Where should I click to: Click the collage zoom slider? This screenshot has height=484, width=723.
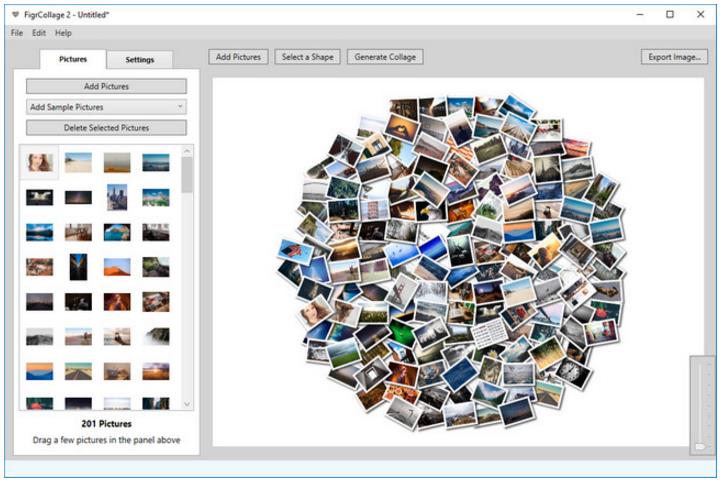(x=701, y=405)
